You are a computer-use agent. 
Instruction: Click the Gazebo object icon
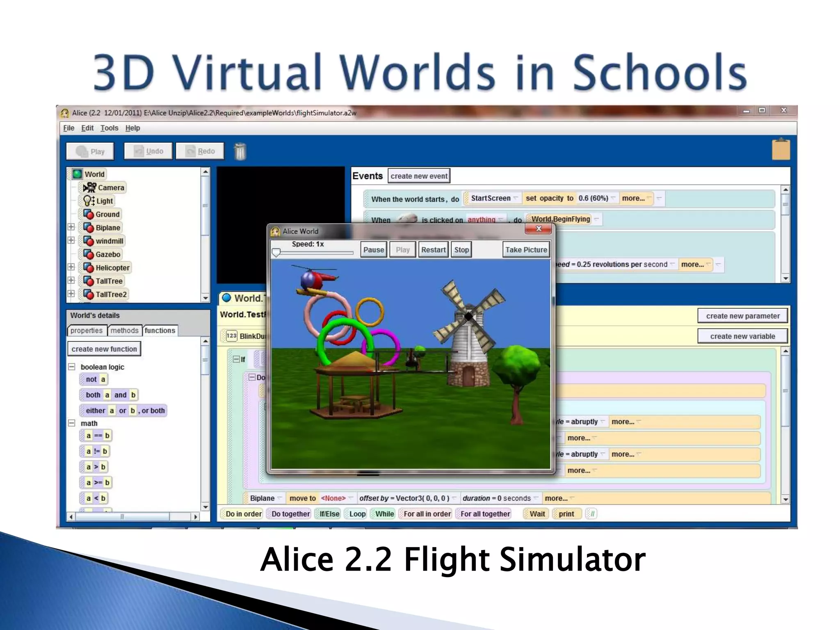[89, 254]
